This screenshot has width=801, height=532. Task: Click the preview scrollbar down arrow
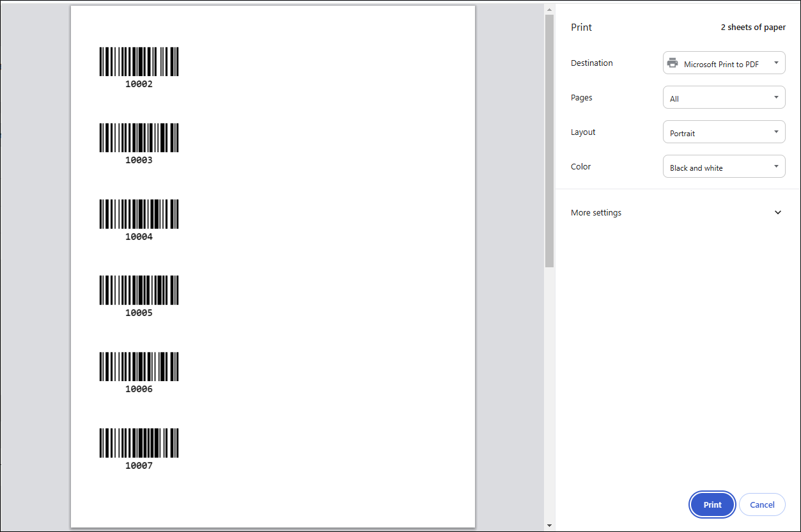click(x=549, y=525)
